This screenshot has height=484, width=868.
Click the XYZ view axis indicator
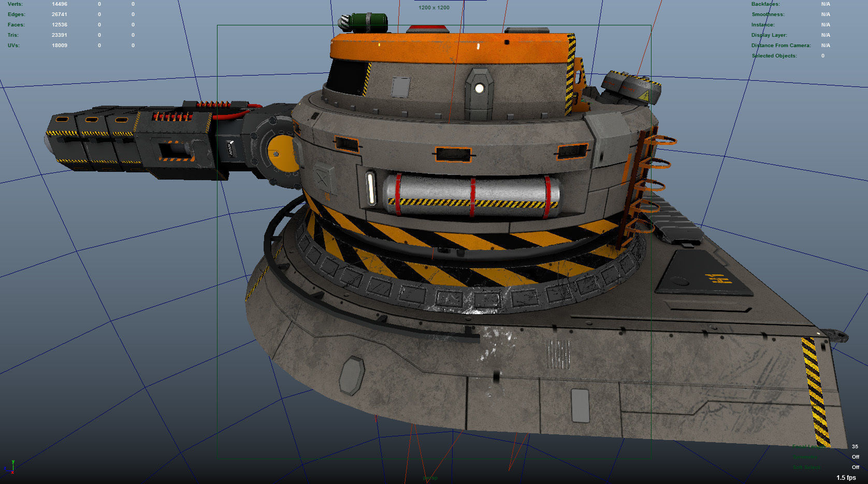pos(10,466)
